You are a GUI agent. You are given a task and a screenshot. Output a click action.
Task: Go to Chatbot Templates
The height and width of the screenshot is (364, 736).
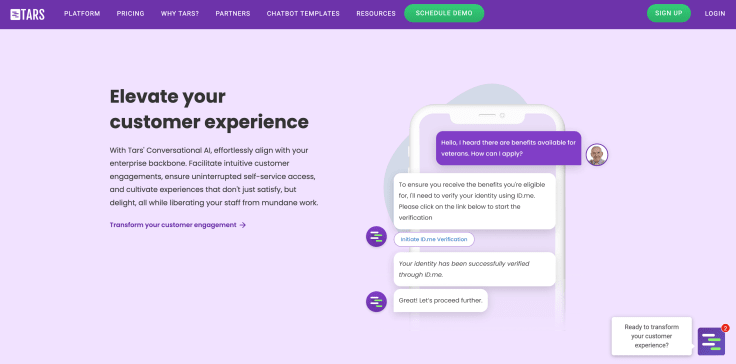(x=303, y=14)
